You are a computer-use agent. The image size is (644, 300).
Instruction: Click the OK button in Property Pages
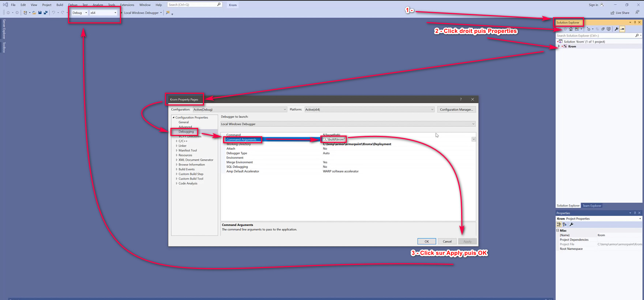click(x=426, y=241)
